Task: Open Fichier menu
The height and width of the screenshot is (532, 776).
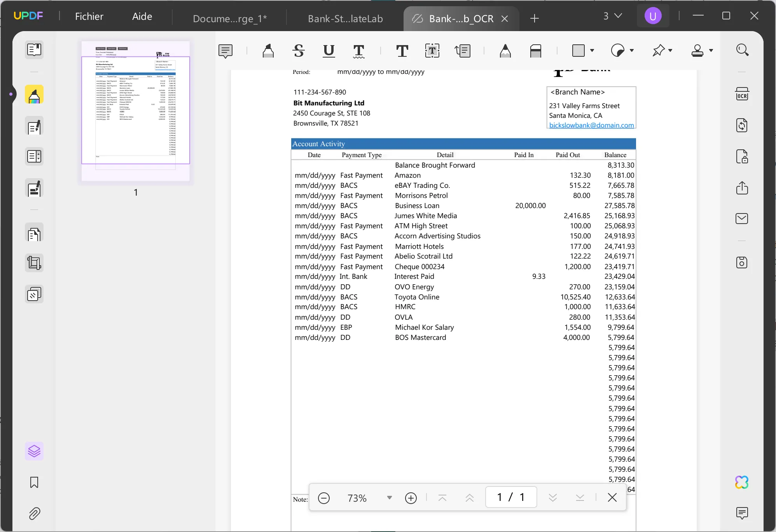Action: [x=89, y=16]
